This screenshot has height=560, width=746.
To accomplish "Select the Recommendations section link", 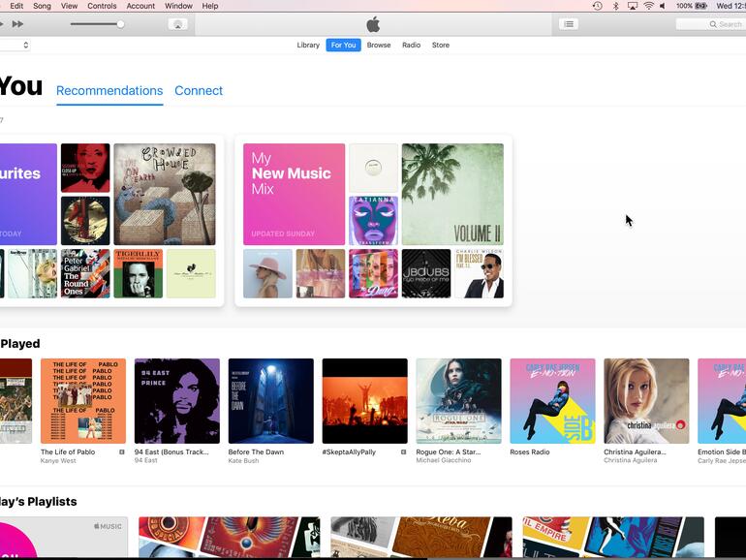I will coord(109,90).
